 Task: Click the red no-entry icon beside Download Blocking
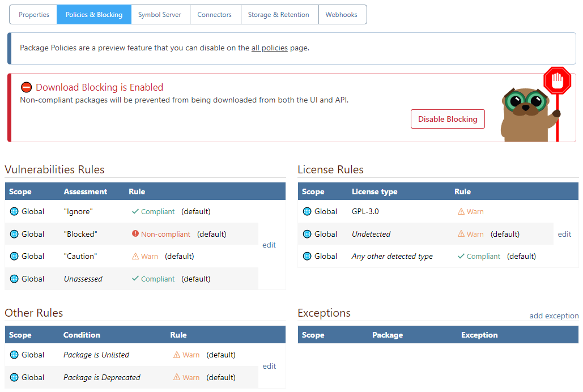27,87
